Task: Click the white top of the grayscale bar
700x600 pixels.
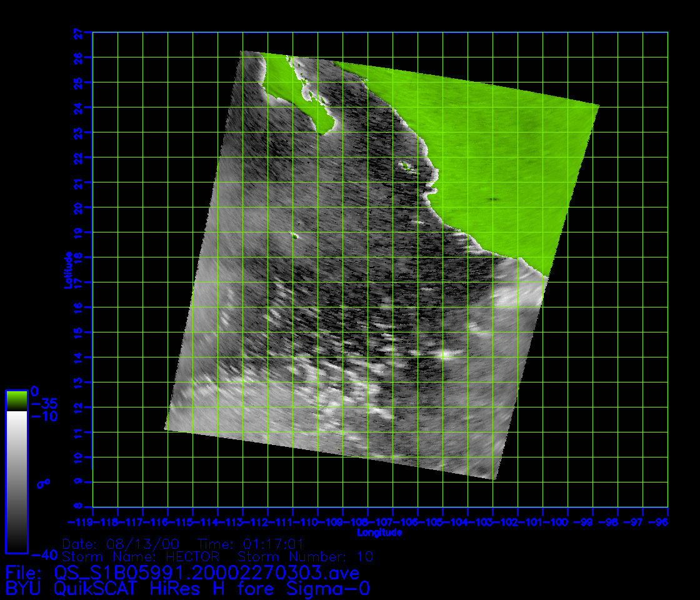Action: click(16, 417)
